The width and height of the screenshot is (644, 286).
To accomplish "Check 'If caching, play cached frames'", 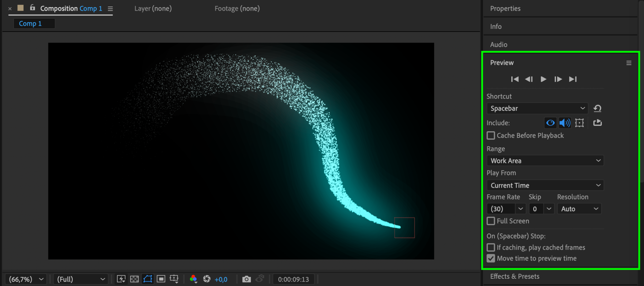I will pyautogui.click(x=491, y=247).
